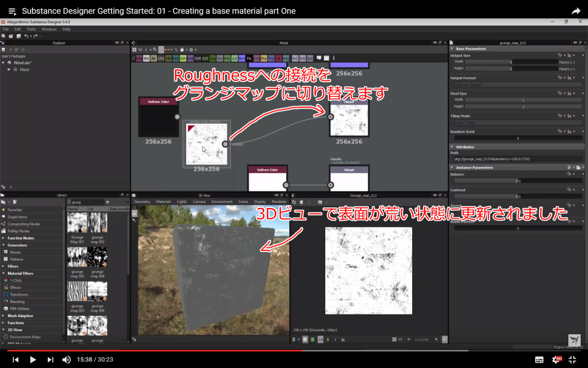Click the graph timer/bake icon
Image resolution: width=588 pixels, height=368 pixels.
[x=182, y=50]
